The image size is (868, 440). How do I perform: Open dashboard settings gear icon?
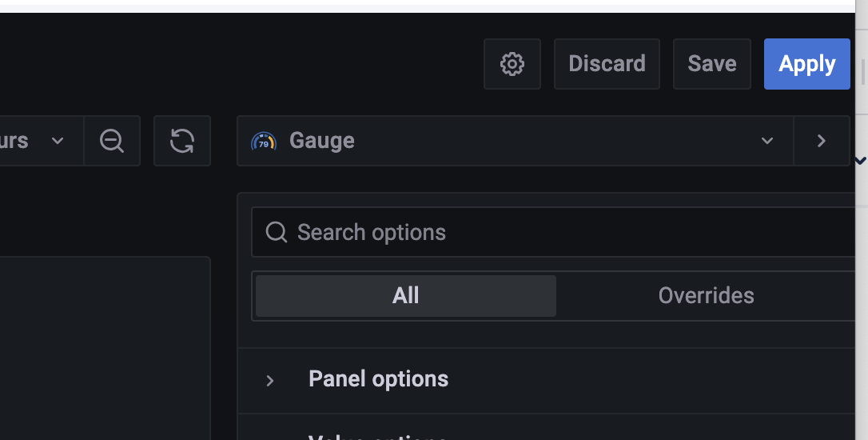[x=512, y=64]
